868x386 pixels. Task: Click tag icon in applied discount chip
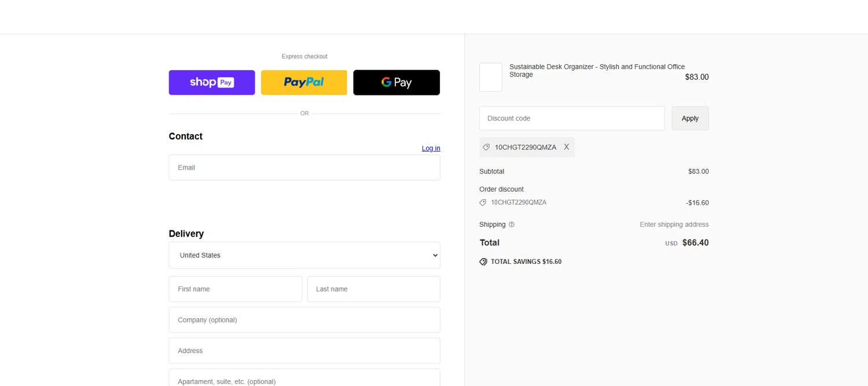(486, 147)
